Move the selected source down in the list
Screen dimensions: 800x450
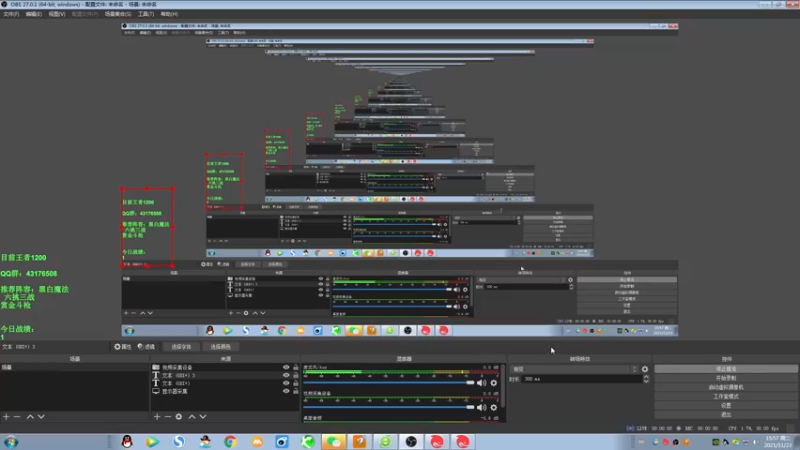click(203, 417)
